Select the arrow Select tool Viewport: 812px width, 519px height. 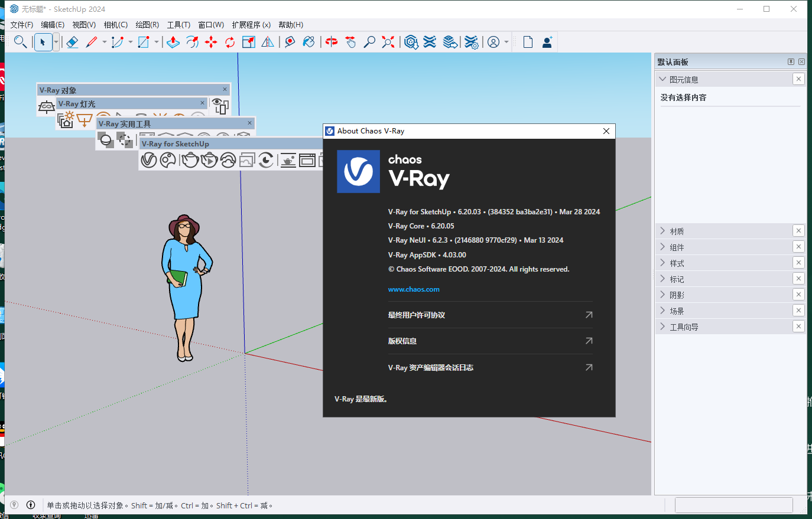(x=43, y=42)
